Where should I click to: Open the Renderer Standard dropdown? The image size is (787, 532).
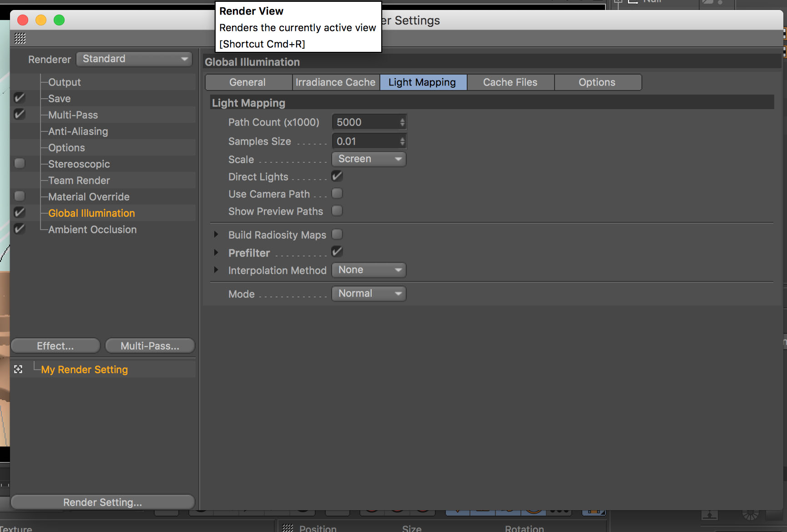pos(134,59)
